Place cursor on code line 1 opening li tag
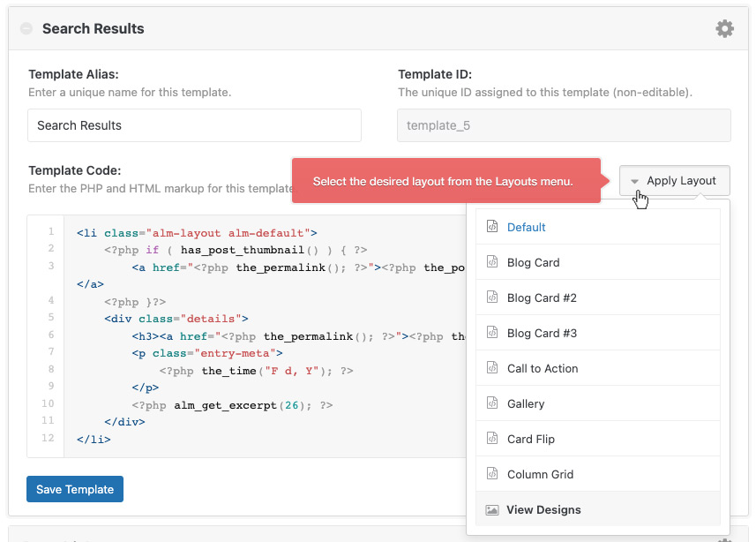Screen dimensions: 756x542 coord(197,233)
